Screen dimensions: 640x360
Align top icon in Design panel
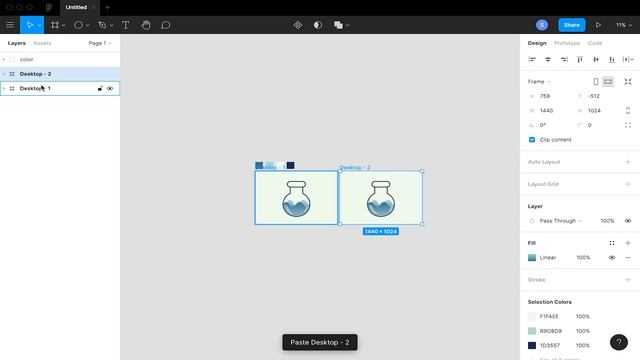(580, 60)
